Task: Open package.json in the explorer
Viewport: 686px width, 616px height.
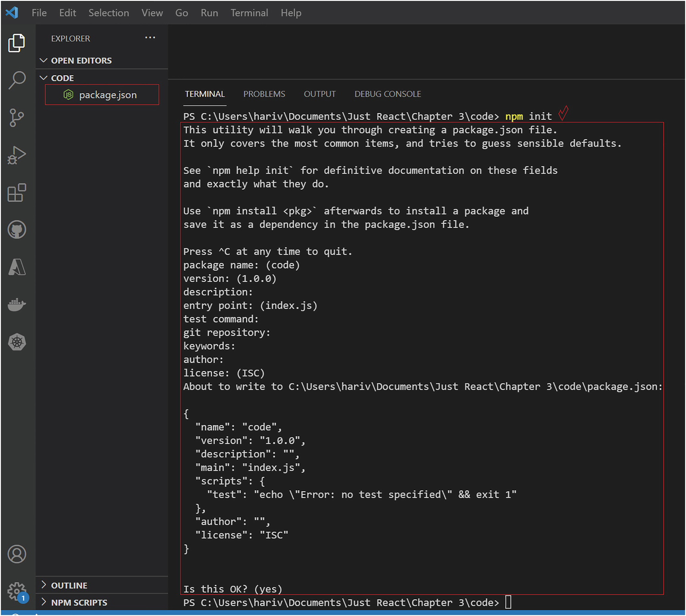Action: (107, 95)
